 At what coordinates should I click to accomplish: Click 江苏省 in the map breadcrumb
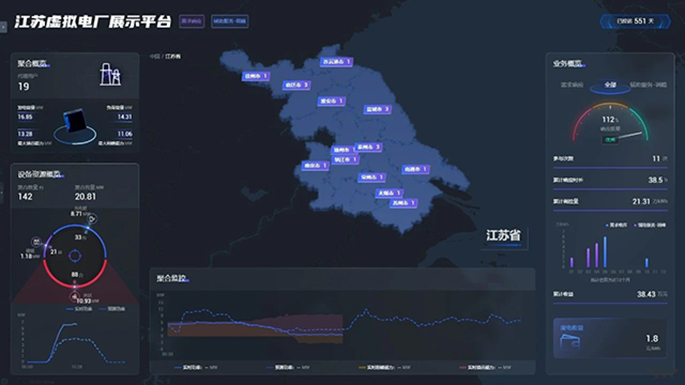point(173,56)
